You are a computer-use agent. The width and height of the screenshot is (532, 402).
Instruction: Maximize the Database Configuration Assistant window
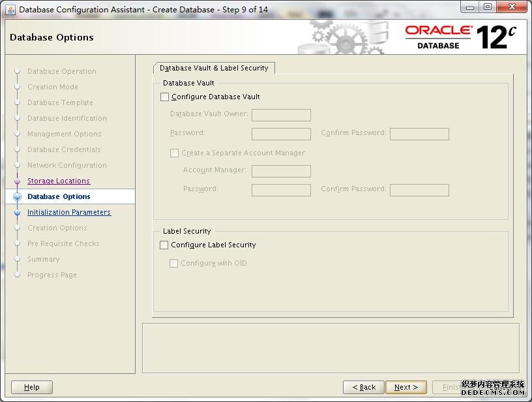pos(488,7)
